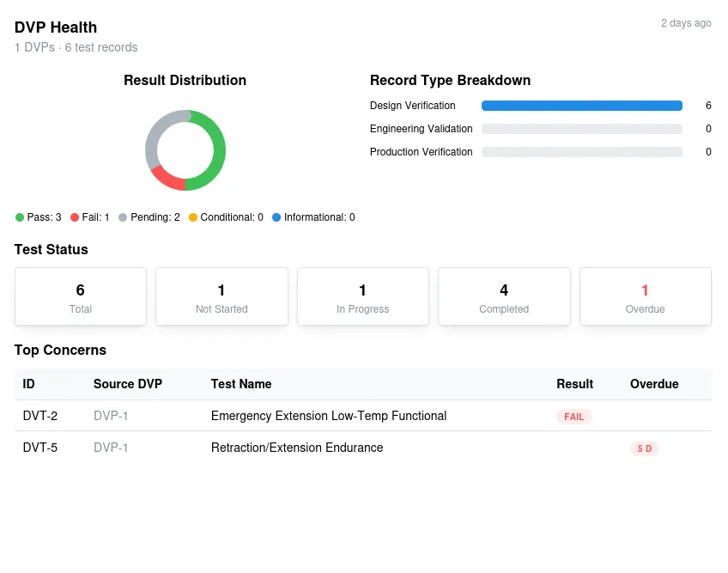Image resolution: width=728 pixels, height=573 pixels.
Task: Open DVP-1 link in the DVT-2 row
Action: pos(111,416)
